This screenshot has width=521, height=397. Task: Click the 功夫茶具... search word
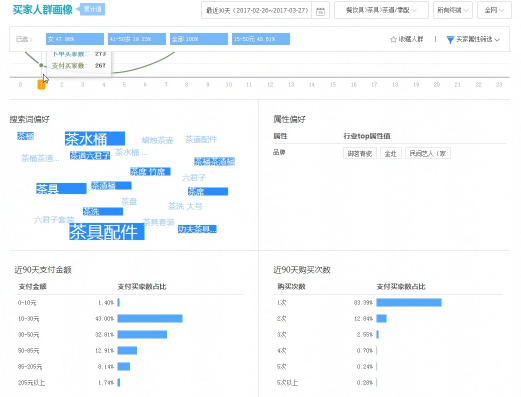click(197, 229)
